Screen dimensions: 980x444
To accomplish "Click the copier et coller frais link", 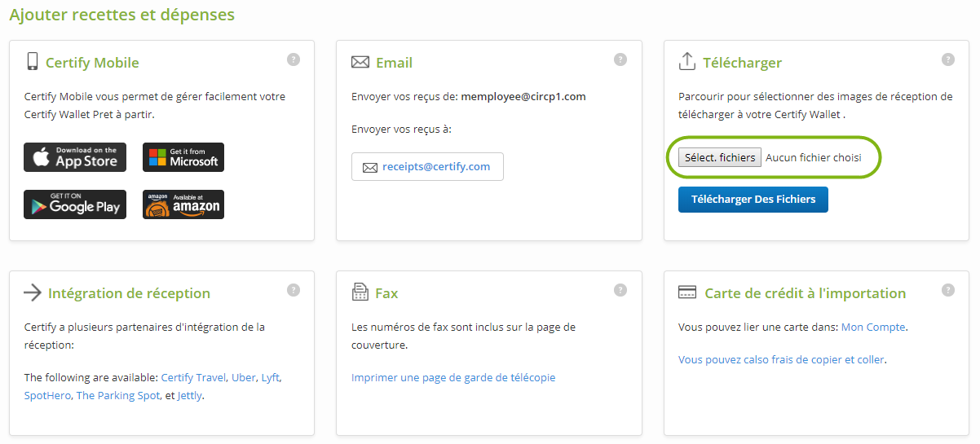I will tap(781, 359).
